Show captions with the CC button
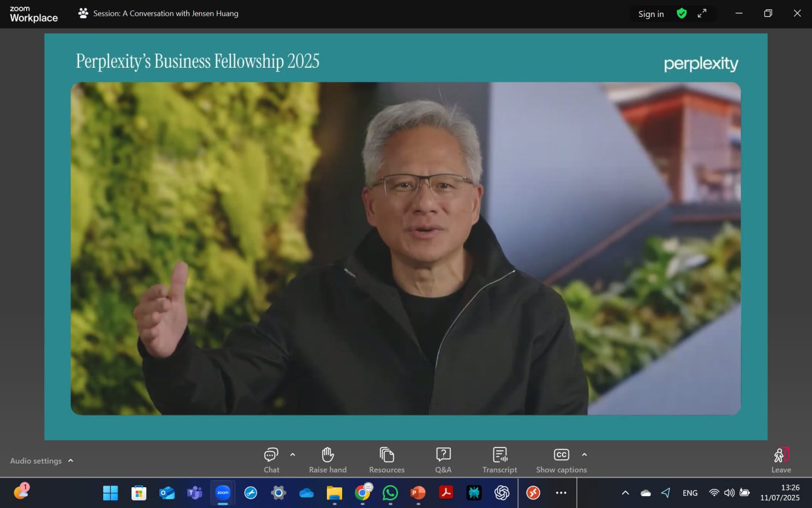Image resolution: width=812 pixels, height=508 pixels. coord(562,460)
